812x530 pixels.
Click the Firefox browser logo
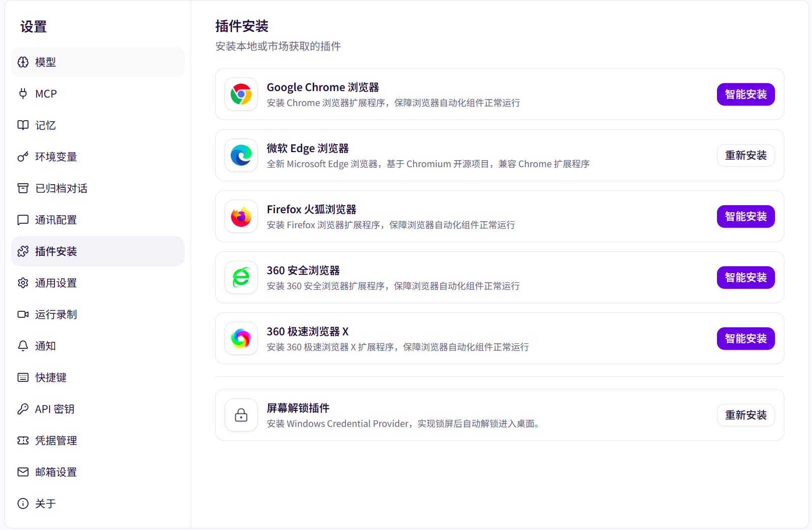pos(241,216)
